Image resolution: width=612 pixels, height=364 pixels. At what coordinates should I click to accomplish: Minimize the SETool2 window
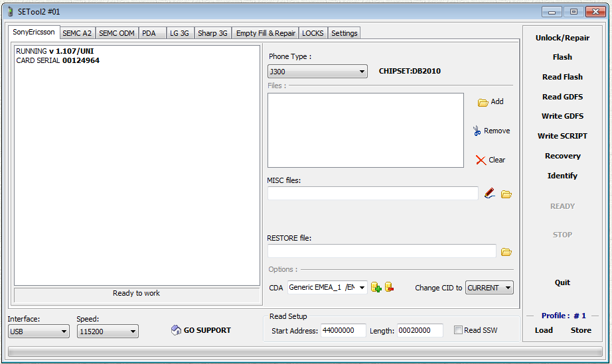(x=552, y=12)
